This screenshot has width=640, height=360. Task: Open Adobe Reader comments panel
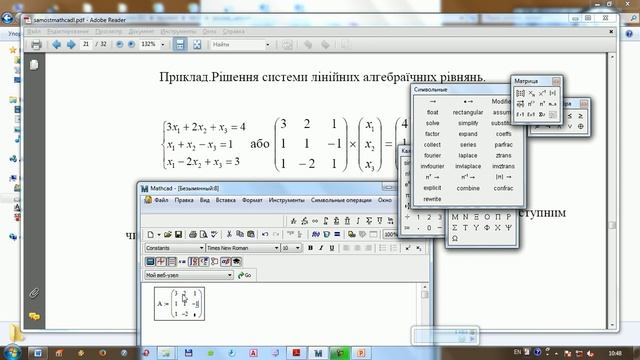(34, 316)
